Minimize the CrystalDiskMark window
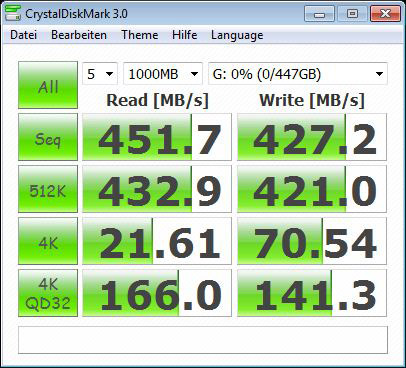This screenshot has width=406, height=368. [319, 14]
